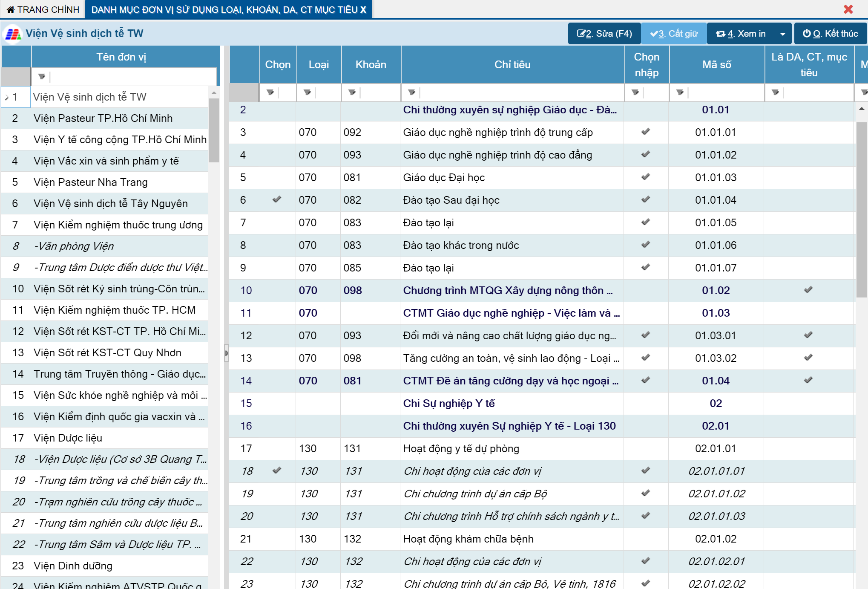The width and height of the screenshot is (868, 589).
Task: Click the filter icon under Chọn column
Action: coord(270,92)
